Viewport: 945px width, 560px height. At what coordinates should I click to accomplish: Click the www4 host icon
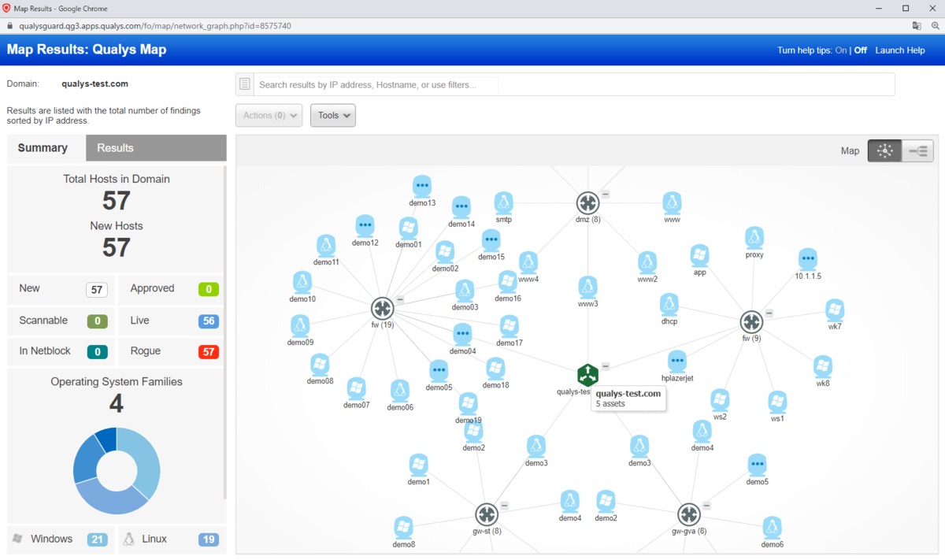528,262
